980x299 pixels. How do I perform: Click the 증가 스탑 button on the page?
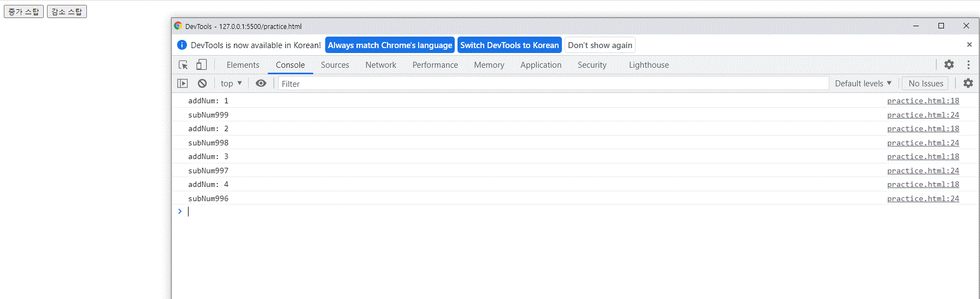24,11
